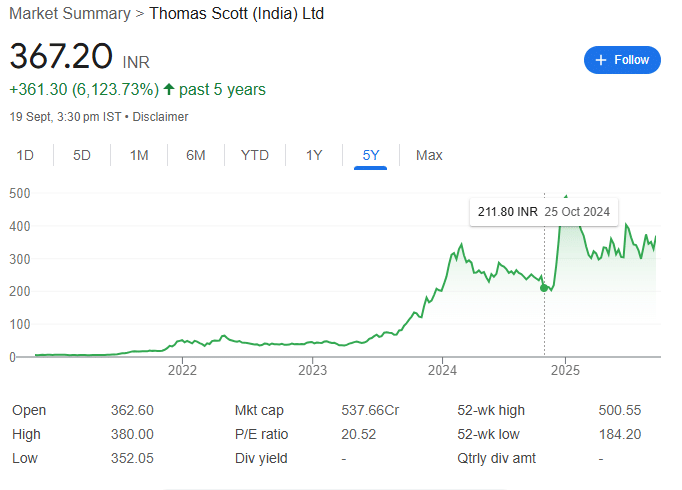Open the Disclaimer link
Viewport: 682px width, 490px height.
click(160, 117)
